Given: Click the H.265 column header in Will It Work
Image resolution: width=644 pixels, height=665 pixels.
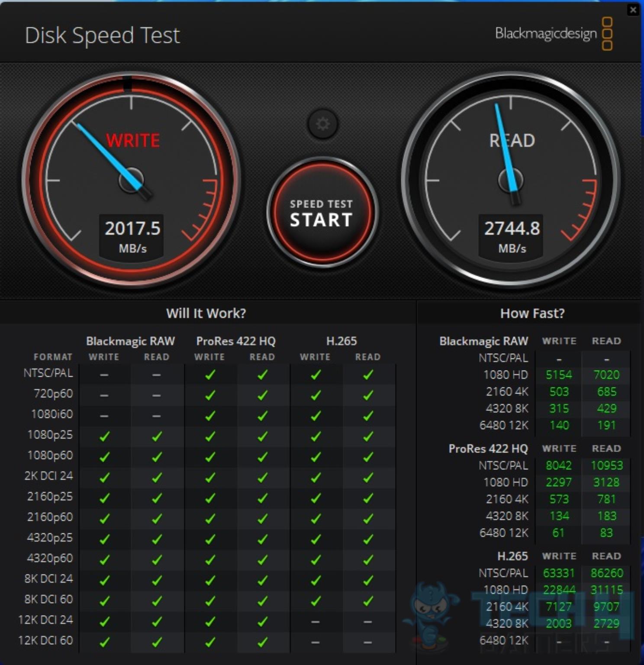Looking at the screenshot, I should [341, 341].
